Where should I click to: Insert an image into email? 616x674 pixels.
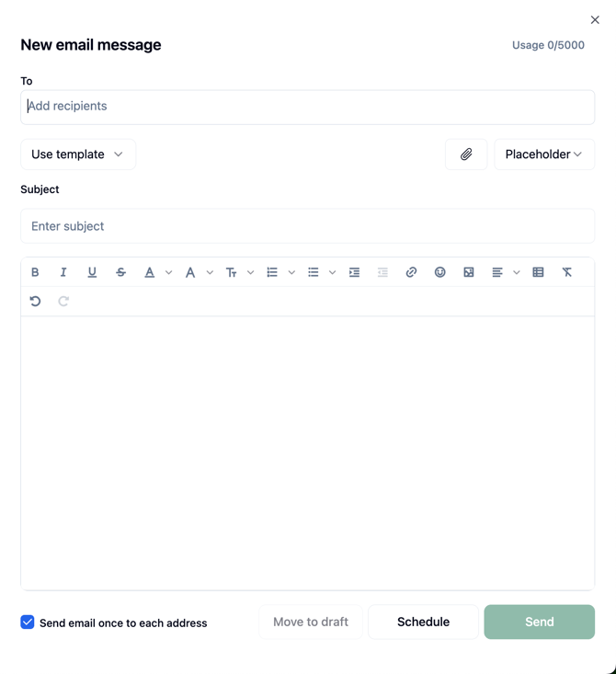click(x=468, y=272)
